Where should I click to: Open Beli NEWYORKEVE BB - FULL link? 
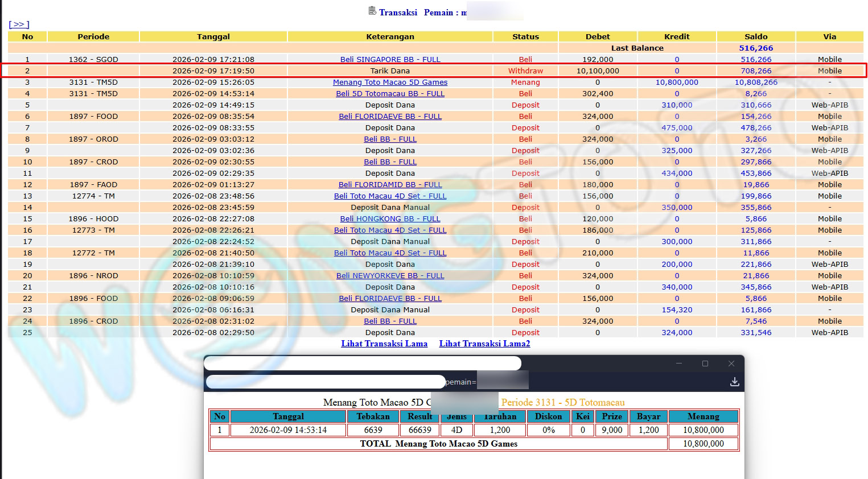(390, 276)
